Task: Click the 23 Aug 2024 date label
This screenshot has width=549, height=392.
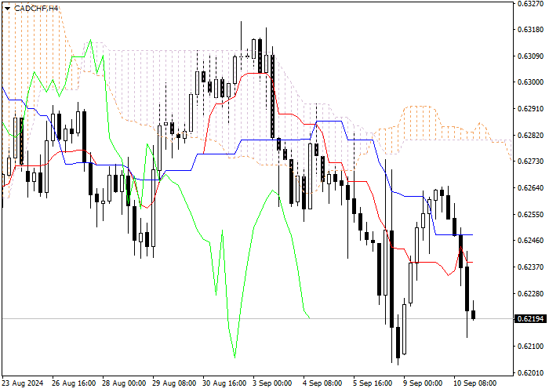Action: click(23, 383)
